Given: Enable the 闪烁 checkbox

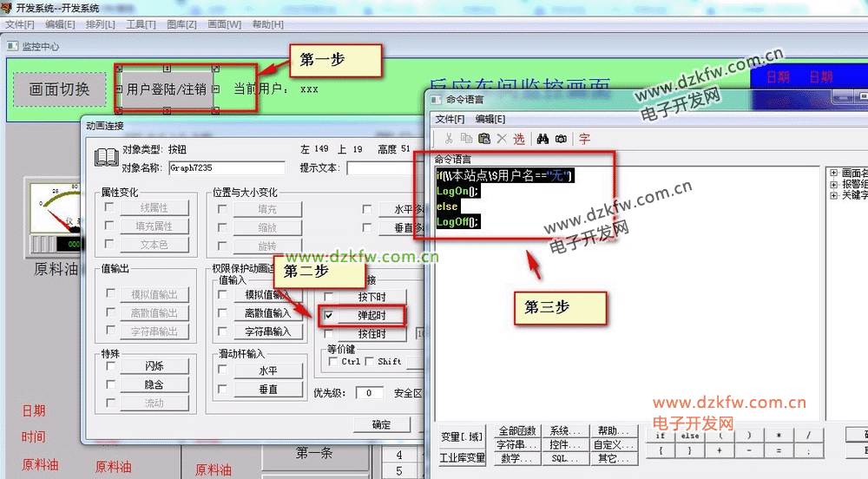Looking at the screenshot, I should pos(110,366).
